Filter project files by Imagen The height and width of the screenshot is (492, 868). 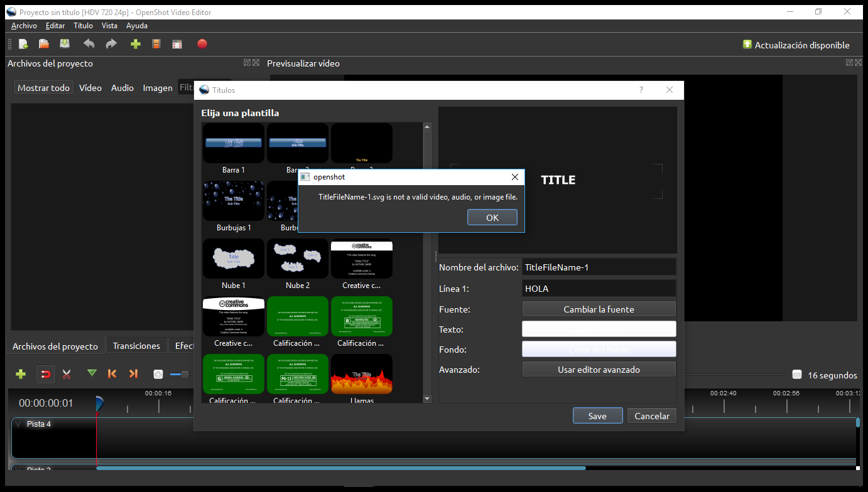(x=158, y=88)
